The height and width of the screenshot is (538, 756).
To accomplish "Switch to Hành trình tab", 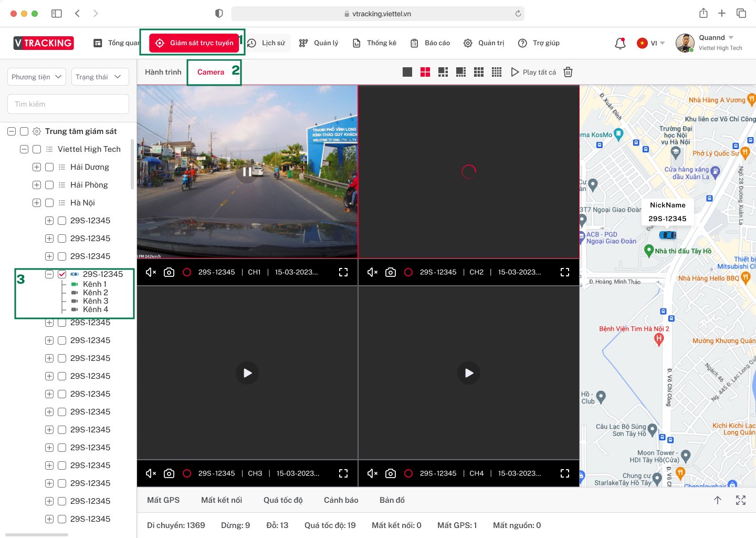I will point(163,72).
